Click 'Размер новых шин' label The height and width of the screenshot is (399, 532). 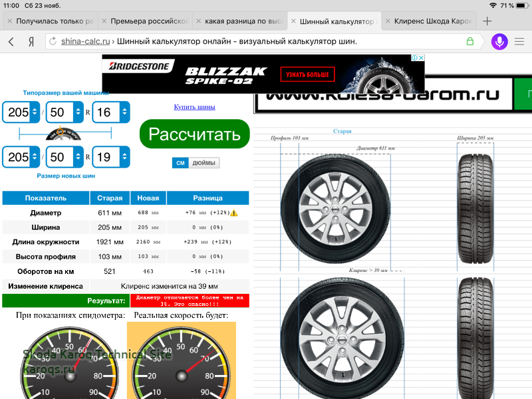tap(66, 176)
